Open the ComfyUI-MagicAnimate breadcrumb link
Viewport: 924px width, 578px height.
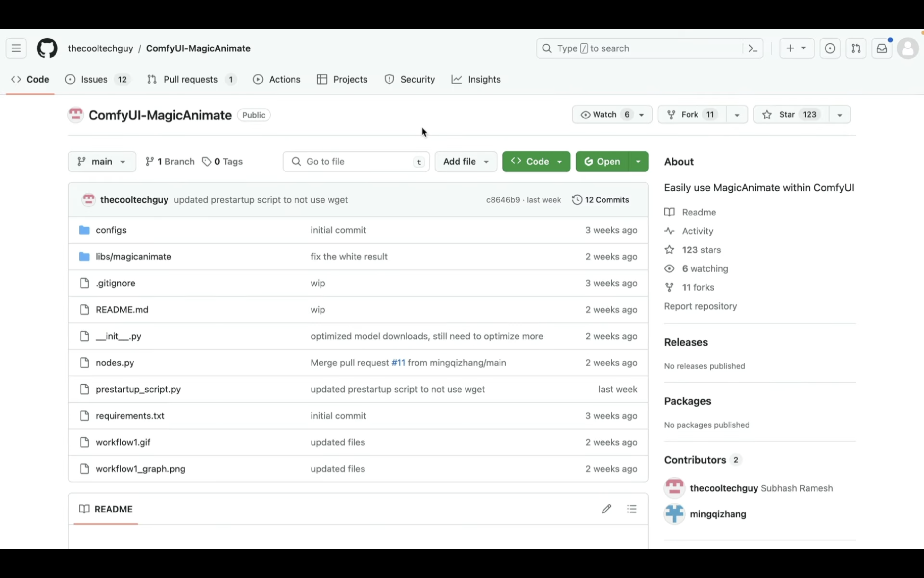point(198,48)
